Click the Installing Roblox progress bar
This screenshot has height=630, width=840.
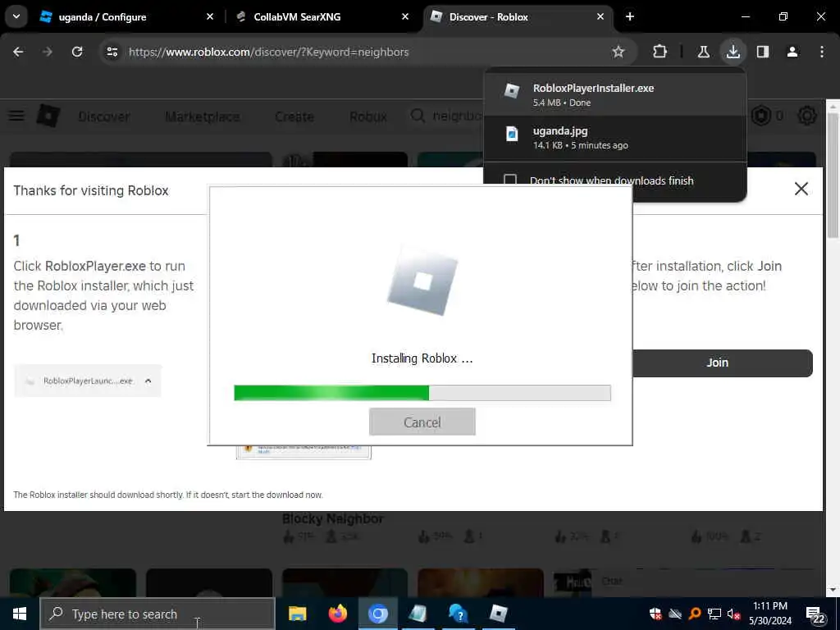pyautogui.click(x=422, y=393)
